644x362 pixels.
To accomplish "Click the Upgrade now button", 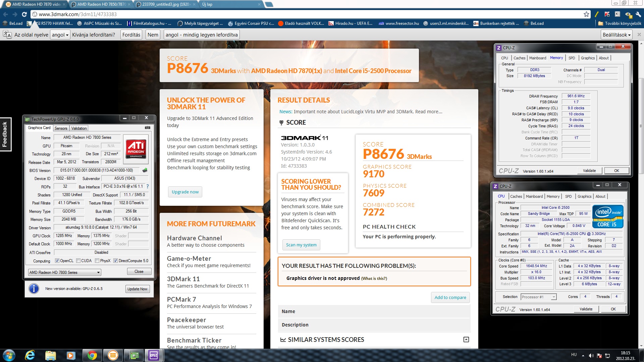I will coord(185,192).
